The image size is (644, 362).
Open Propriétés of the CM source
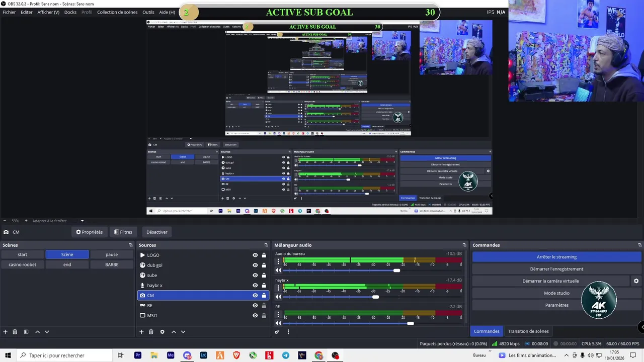point(89,232)
